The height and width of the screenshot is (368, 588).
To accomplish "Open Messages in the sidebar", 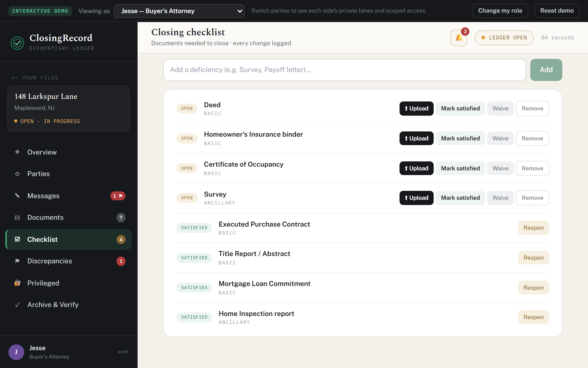I will (x=69, y=196).
